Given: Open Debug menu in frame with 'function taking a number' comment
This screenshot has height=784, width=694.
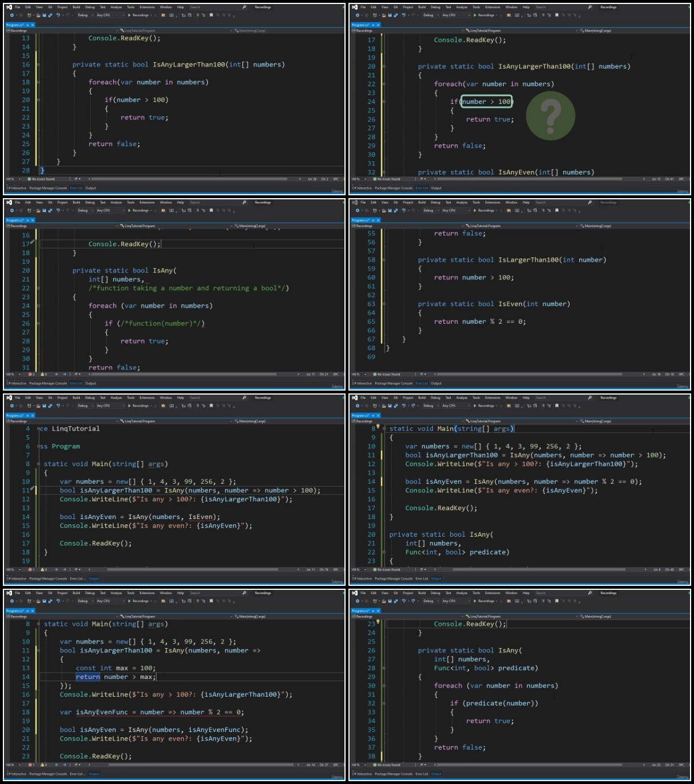Looking at the screenshot, I should click(90, 203).
